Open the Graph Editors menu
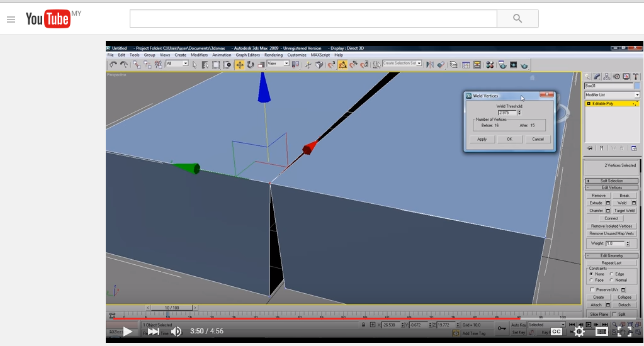Screen dimensions: 644x346 point(247,55)
